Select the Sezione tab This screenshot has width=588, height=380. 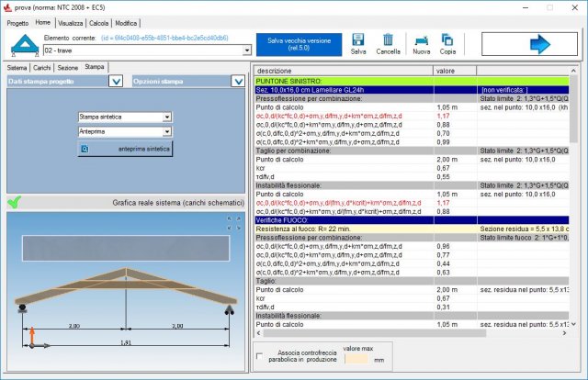pyautogui.click(x=67, y=67)
